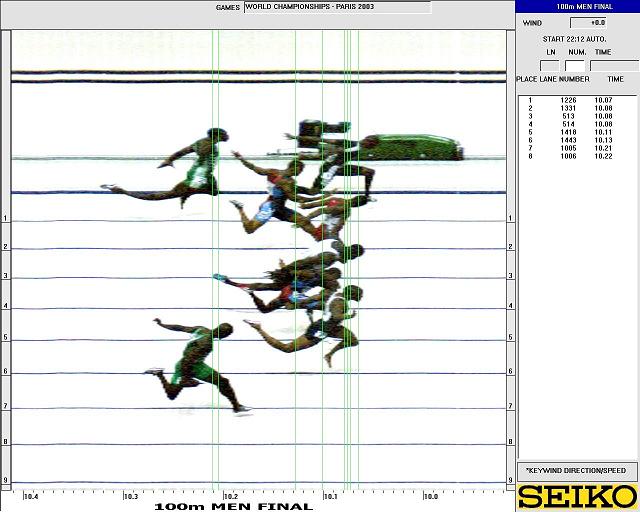This screenshot has width=640, height=512.
Task: Click the LN input box
Action: click(549, 66)
